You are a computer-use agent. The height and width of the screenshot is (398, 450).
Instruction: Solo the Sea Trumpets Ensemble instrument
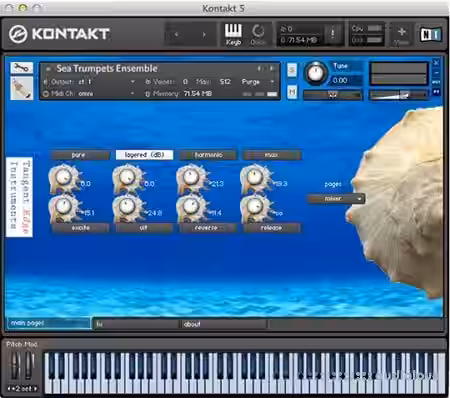292,70
